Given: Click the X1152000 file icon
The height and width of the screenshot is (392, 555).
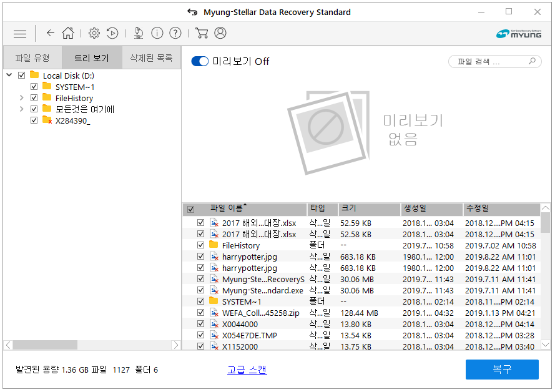Looking at the screenshot, I should (x=214, y=346).
